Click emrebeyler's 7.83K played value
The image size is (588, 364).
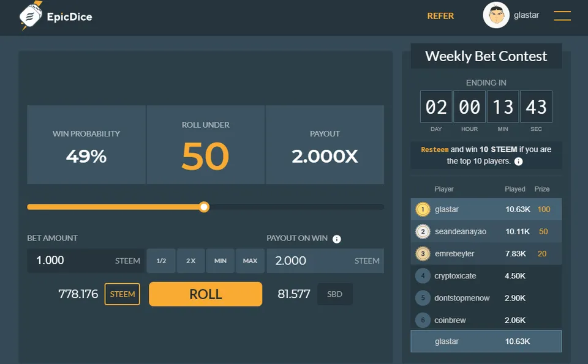coord(516,253)
